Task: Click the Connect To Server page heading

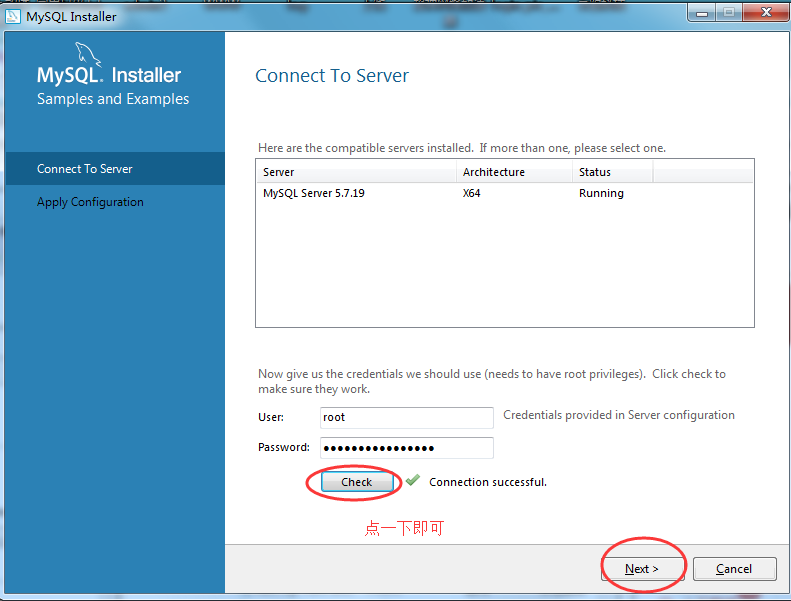Action: (x=332, y=76)
